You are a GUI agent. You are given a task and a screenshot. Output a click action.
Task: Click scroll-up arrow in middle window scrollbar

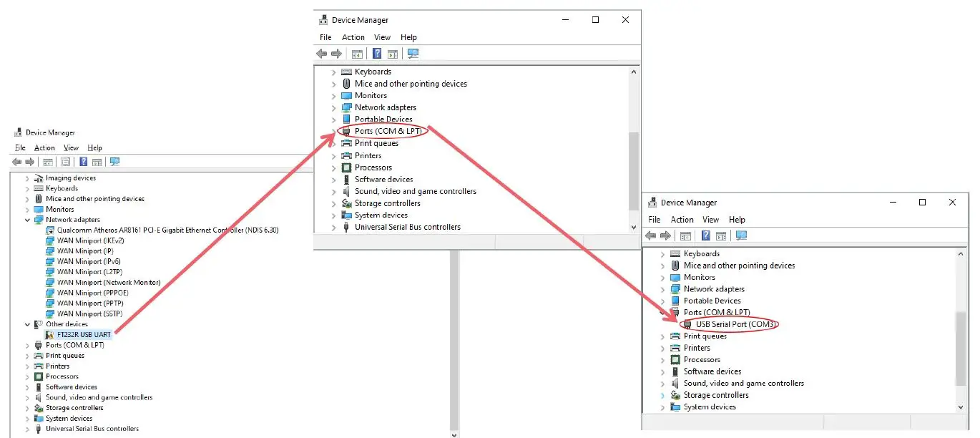click(633, 72)
